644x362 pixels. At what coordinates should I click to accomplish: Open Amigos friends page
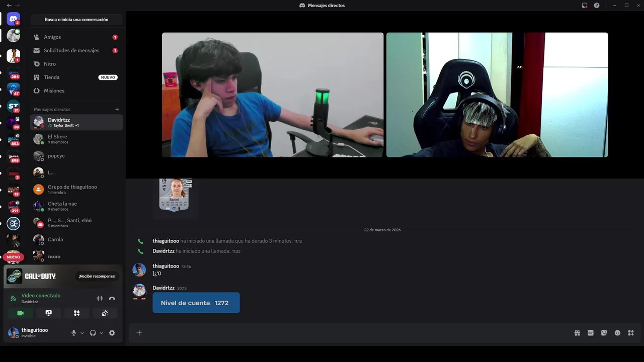click(x=76, y=37)
